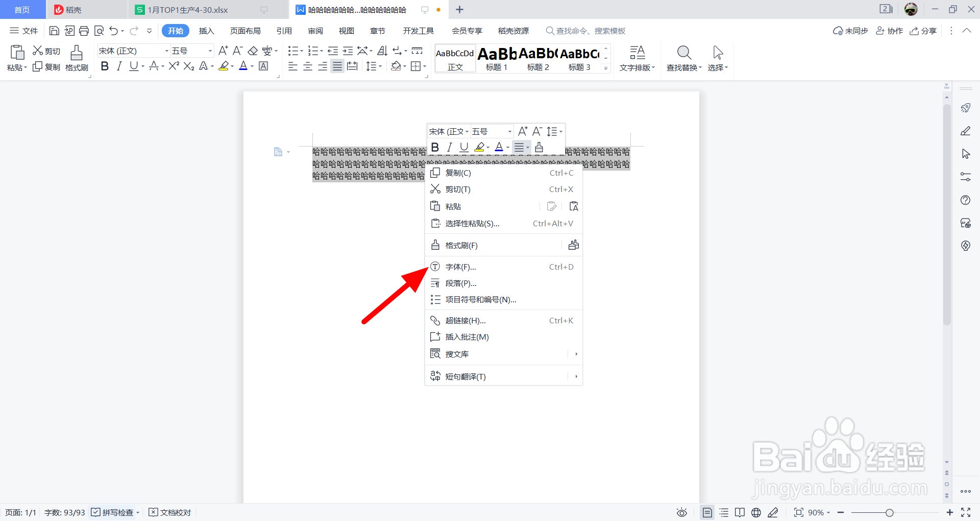Open the font name dropdown 宋体 (正文) in the ribbon
The width and height of the screenshot is (980, 521).
(x=166, y=51)
